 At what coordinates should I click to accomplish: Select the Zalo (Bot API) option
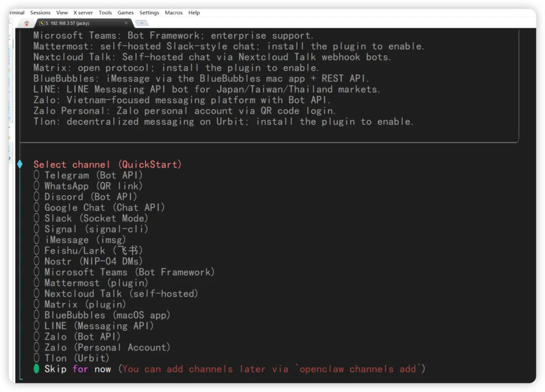77,337
